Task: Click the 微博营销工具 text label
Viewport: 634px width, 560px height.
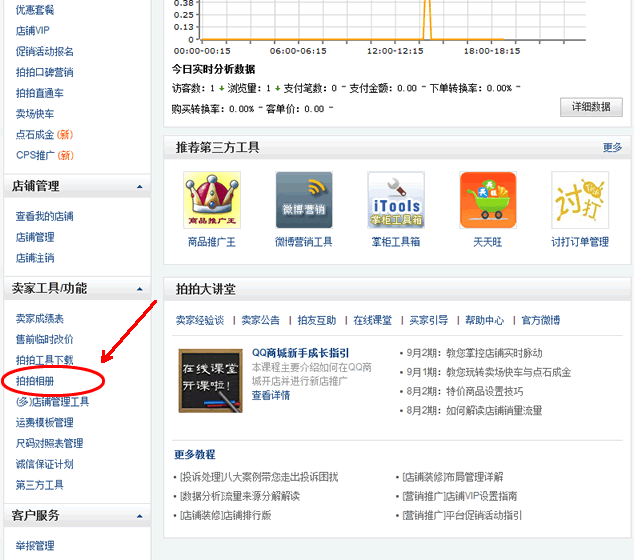Action: [x=304, y=242]
